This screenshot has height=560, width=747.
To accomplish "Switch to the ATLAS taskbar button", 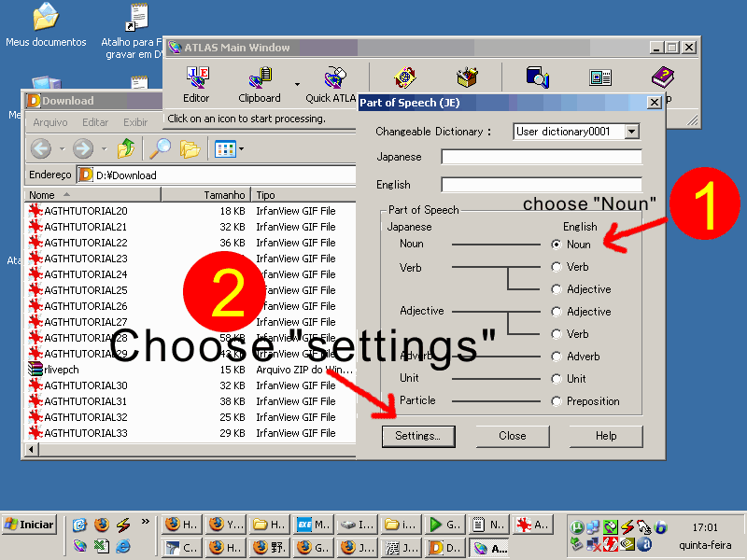I will click(488, 548).
